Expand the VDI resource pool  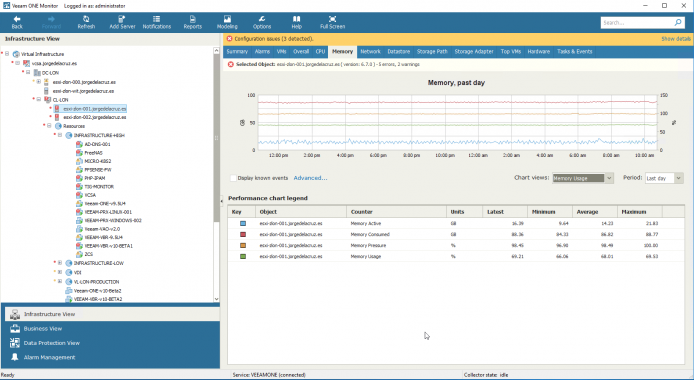[60, 272]
